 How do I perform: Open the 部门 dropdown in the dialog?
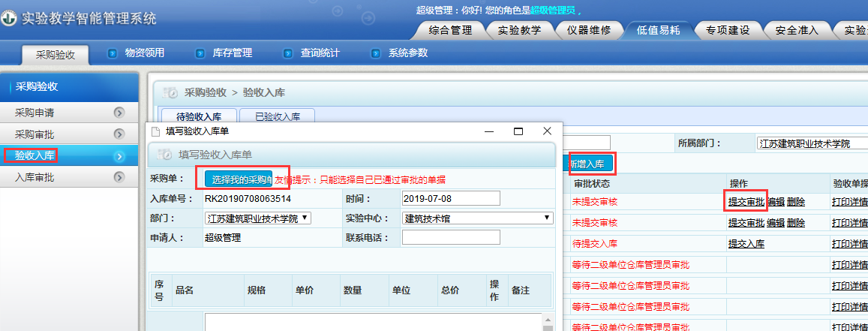[258, 218]
